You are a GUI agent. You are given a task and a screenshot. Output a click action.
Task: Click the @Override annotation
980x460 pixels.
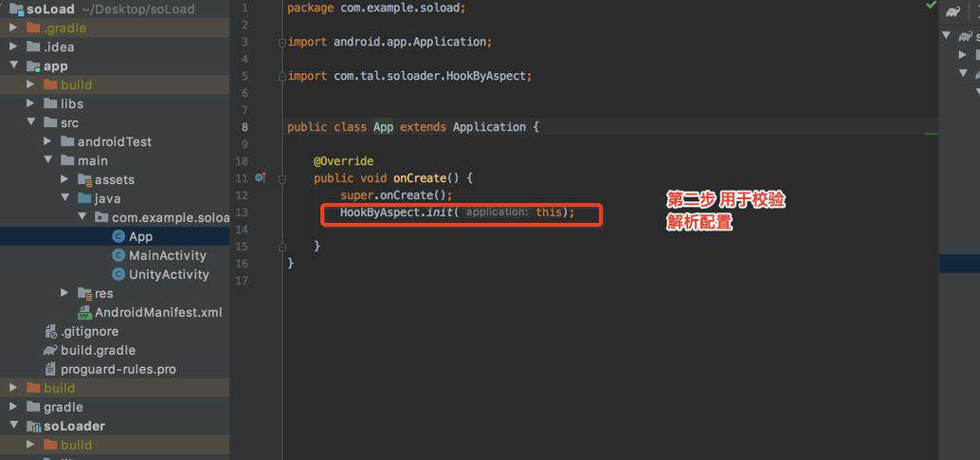pyautogui.click(x=344, y=161)
